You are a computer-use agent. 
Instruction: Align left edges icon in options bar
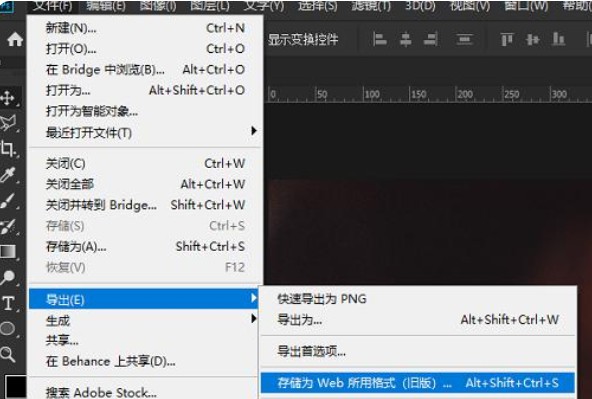(379, 39)
